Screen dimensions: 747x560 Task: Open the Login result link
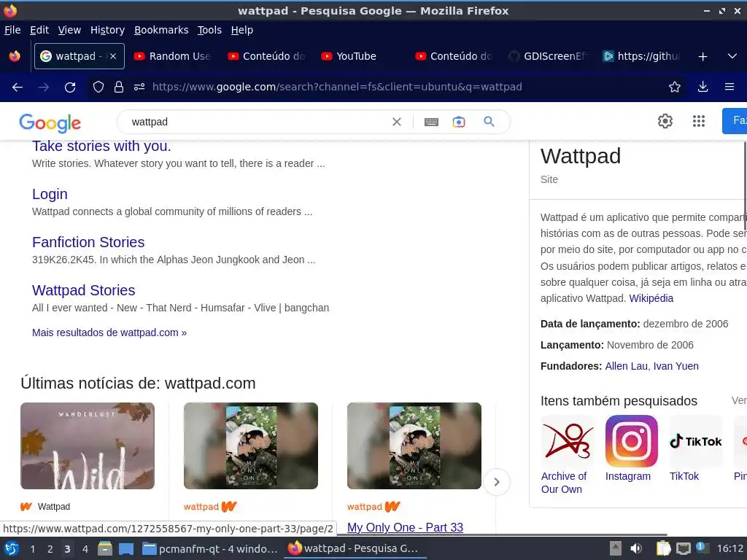pos(50,194)
